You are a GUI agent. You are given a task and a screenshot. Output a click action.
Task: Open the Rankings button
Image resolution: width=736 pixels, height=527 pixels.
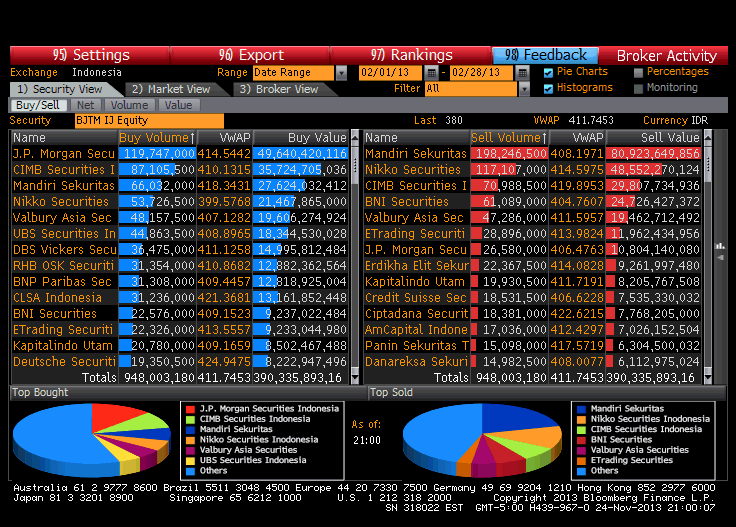tap(411, 55)
